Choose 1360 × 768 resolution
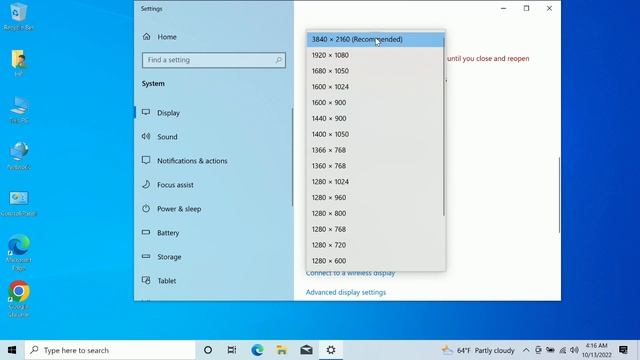 coord(376,166)
